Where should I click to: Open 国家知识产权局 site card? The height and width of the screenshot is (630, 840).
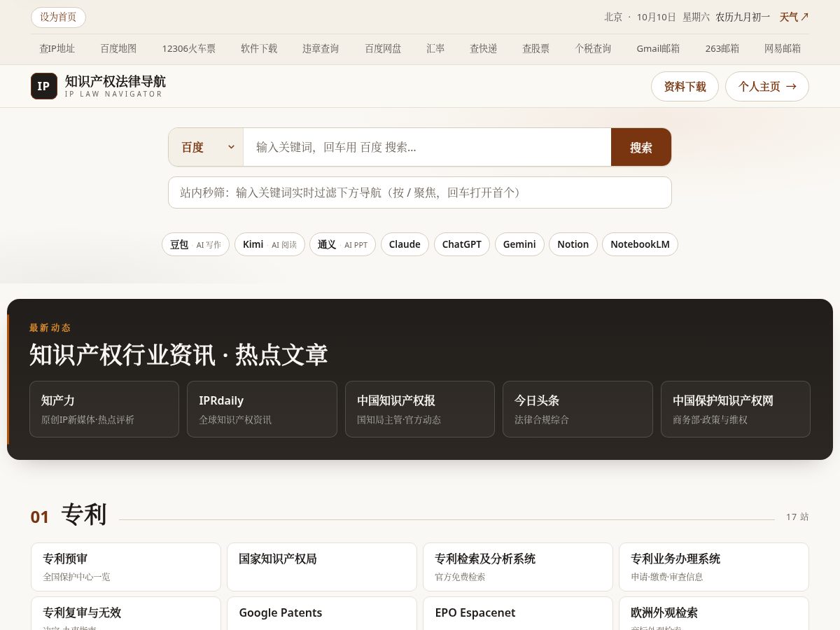click(322, 567)
